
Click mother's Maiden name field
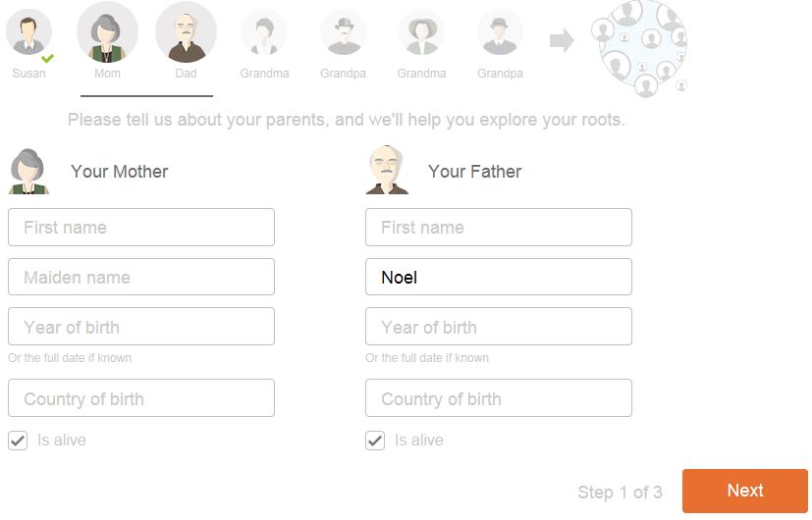141,278
